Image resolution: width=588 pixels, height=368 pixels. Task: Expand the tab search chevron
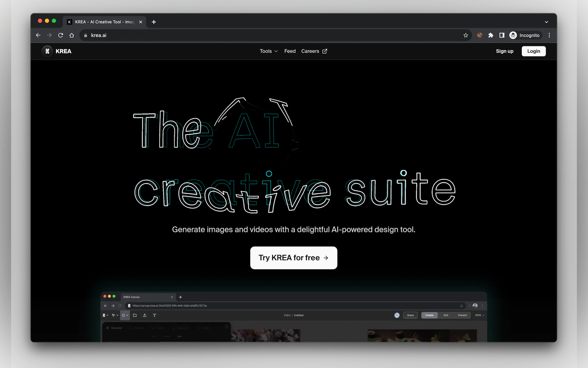(x=546, y=22)
